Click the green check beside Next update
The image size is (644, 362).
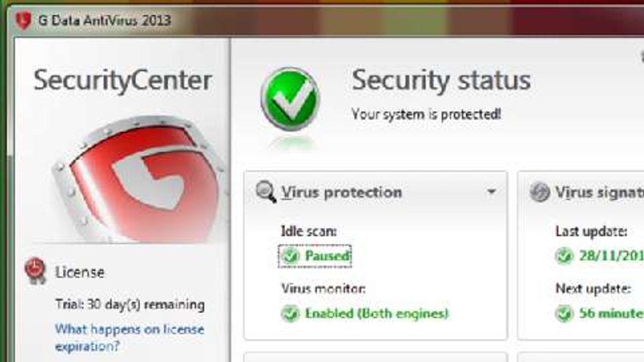point(564,314)
